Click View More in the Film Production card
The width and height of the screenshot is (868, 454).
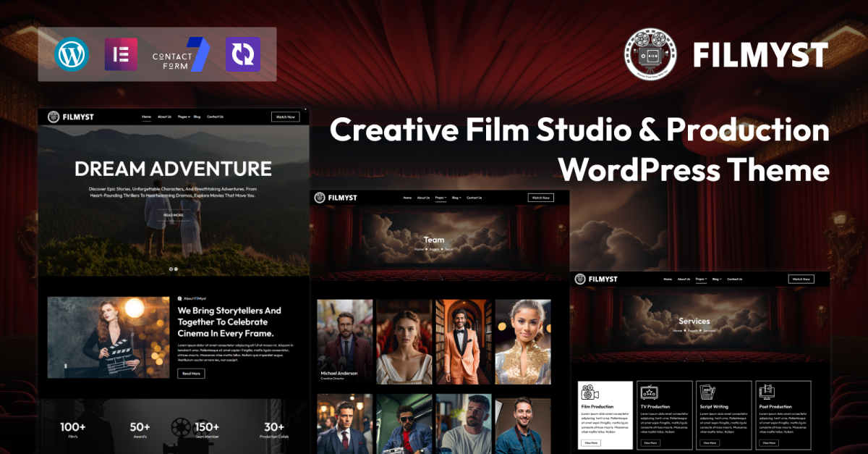coord(590,442)
